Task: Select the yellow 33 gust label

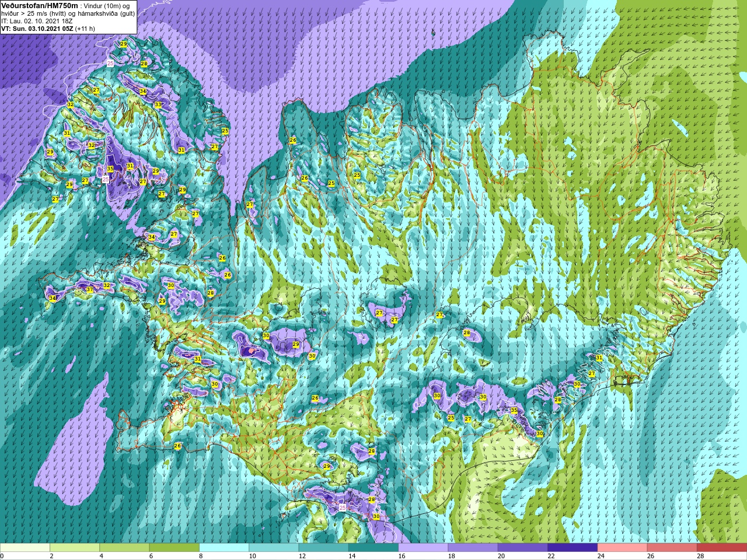Action: coord(158,104)
